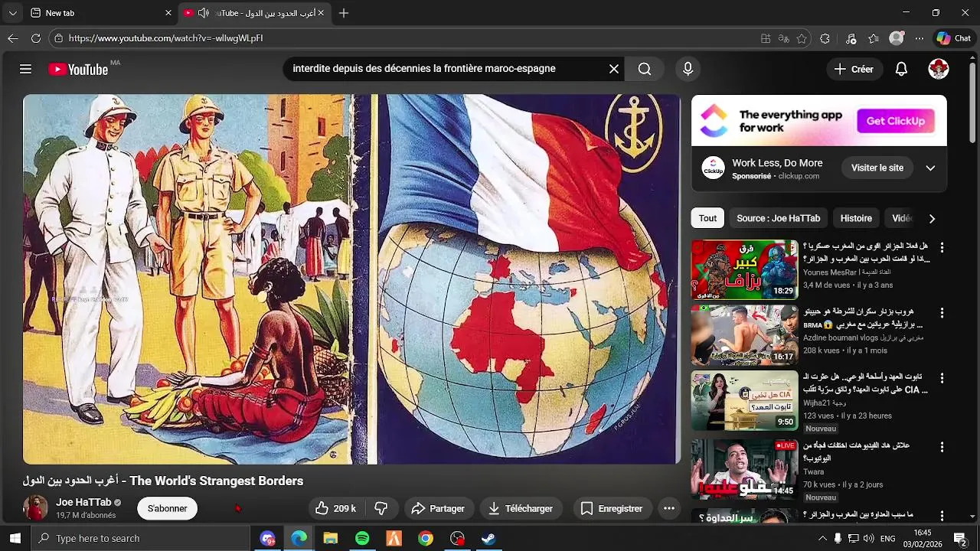Show next filter chips with arrow
The height and width of the screenshot is (551, 980).
coord(932,219)
